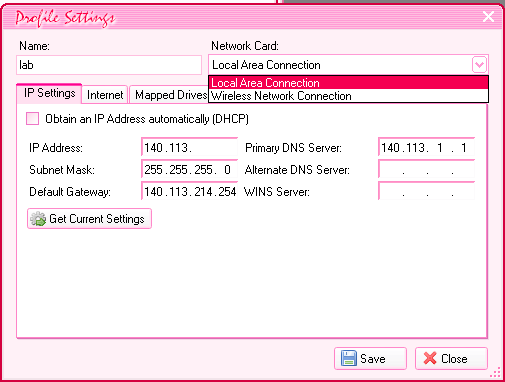
Task: Click the Alternate DNS Server field
Action: point(426,169)
